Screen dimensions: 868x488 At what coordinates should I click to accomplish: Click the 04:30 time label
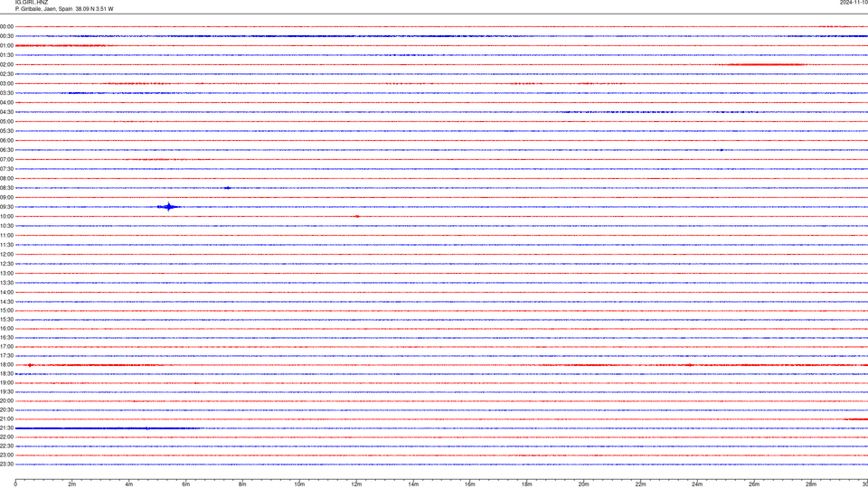tap(6, 112)
